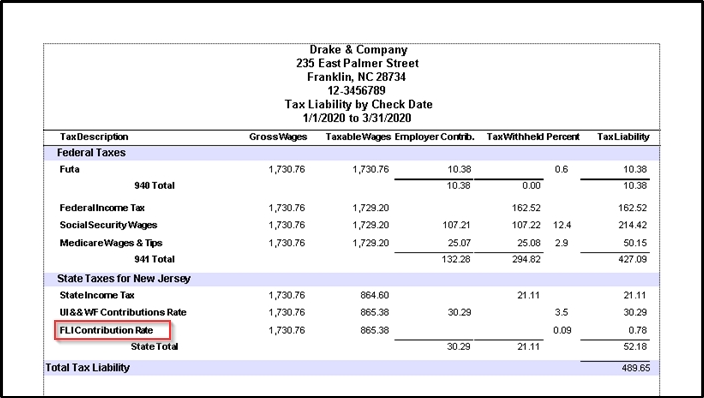This screenshot has height=398, width=704.
Task: Click the date range '1/1/2020 to 3/31/2020'
Action: pos(357,118)
